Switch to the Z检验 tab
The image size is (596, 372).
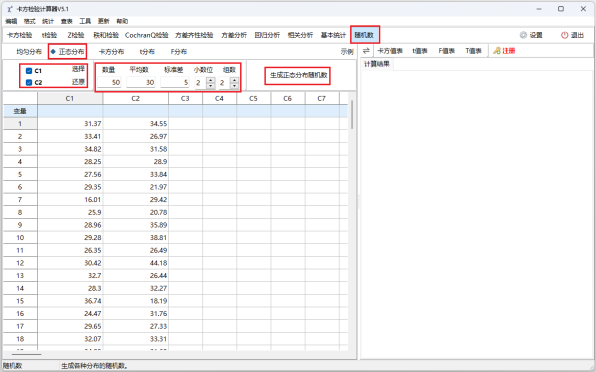(x=76, y=35)
